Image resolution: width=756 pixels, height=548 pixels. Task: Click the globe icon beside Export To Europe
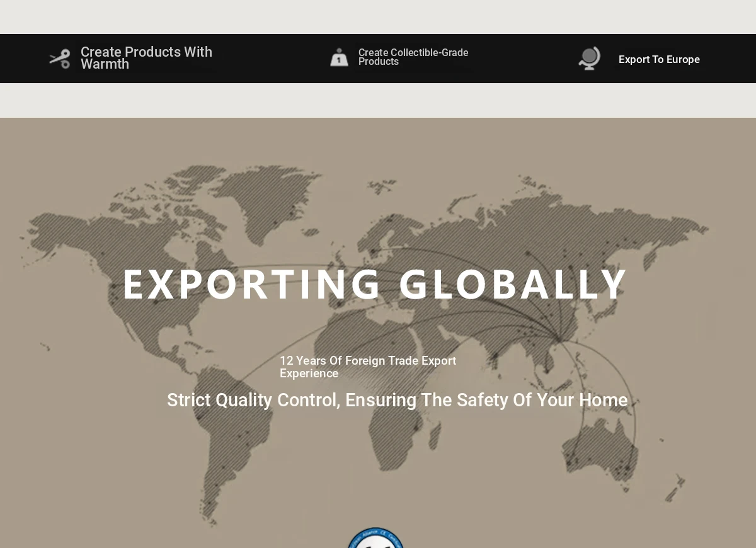tap(589, 59)
